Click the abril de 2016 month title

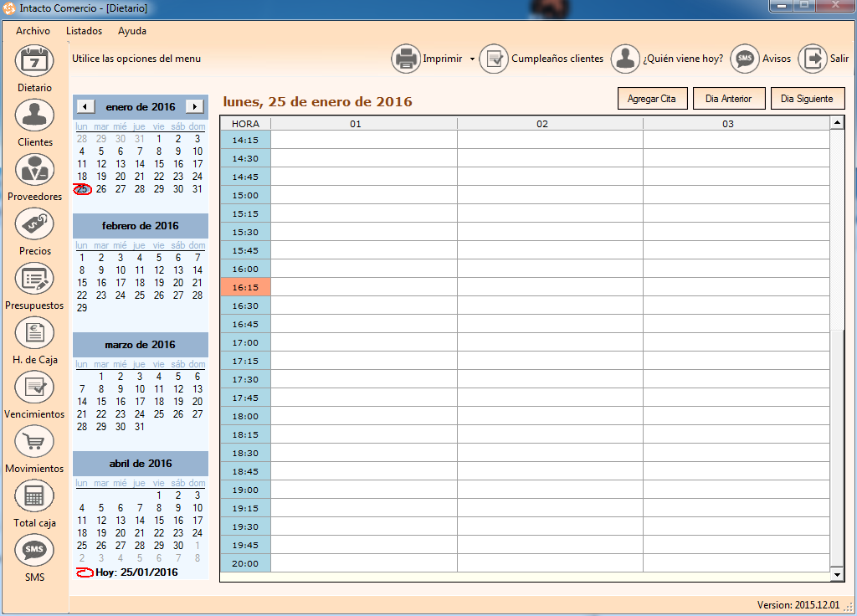pos(141,464)
